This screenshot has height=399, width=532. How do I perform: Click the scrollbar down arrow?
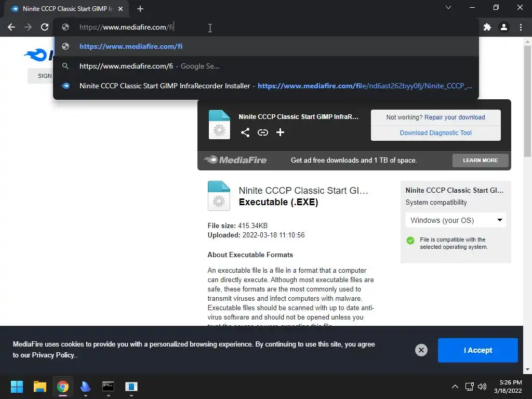pos(527,369)
